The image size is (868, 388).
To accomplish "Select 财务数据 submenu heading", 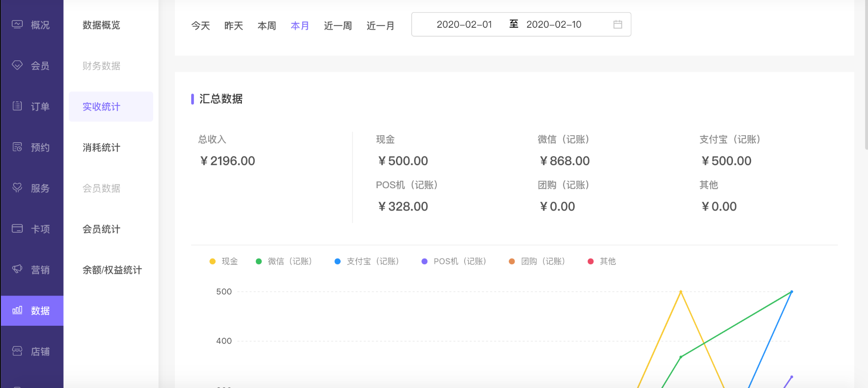I will pyautogui.click(x=101, y=66).
